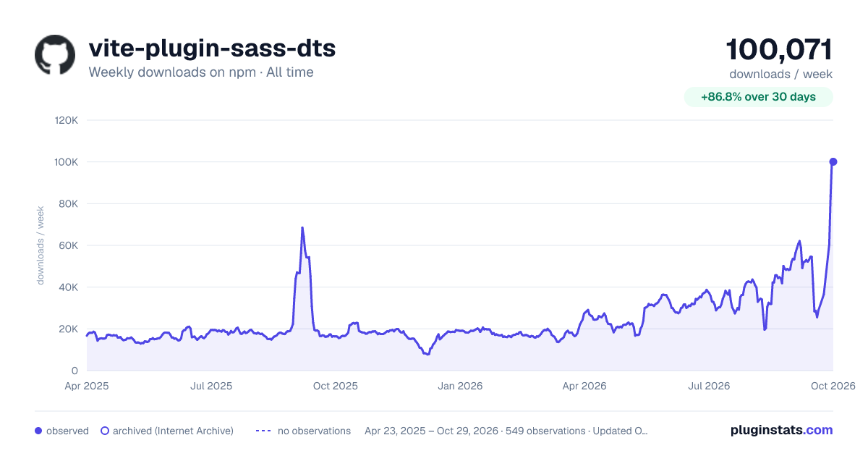Click the latest data point at 100K
This screenshot has width=868, height=456.
(x=833, y=161)
